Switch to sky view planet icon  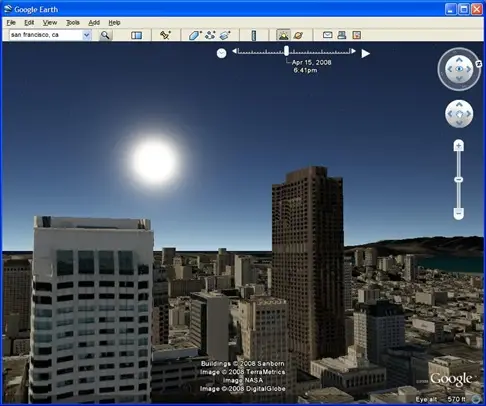click(299, 35)
